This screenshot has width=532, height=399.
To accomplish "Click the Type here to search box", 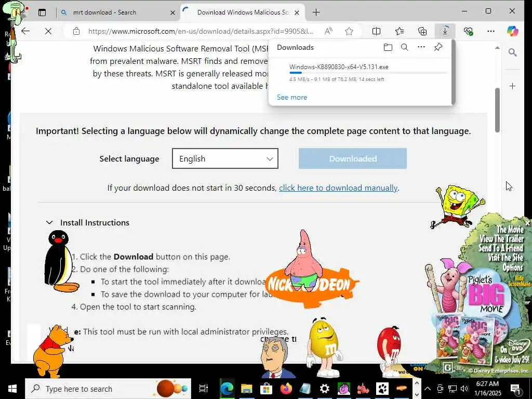I will pos(108,389).
